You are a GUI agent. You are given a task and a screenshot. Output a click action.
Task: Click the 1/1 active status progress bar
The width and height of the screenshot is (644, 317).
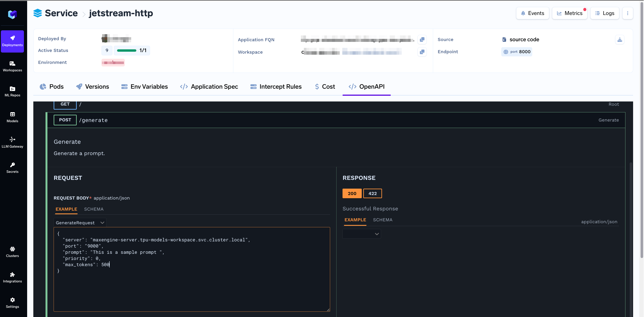(132, 50)
